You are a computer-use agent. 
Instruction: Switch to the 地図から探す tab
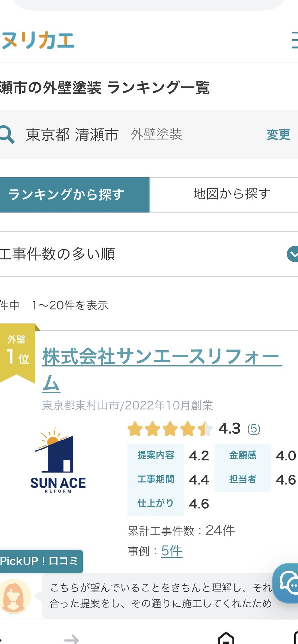[x=224, y=194]
